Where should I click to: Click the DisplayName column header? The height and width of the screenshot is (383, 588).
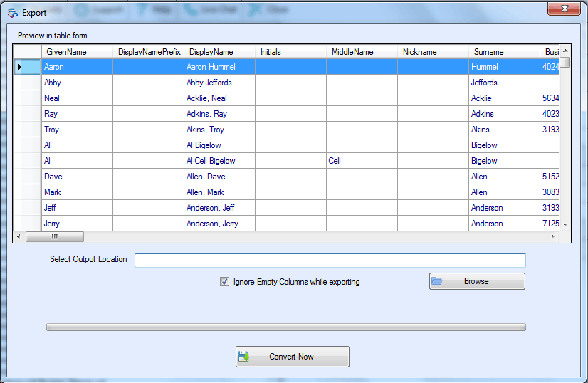pos(220,52)
